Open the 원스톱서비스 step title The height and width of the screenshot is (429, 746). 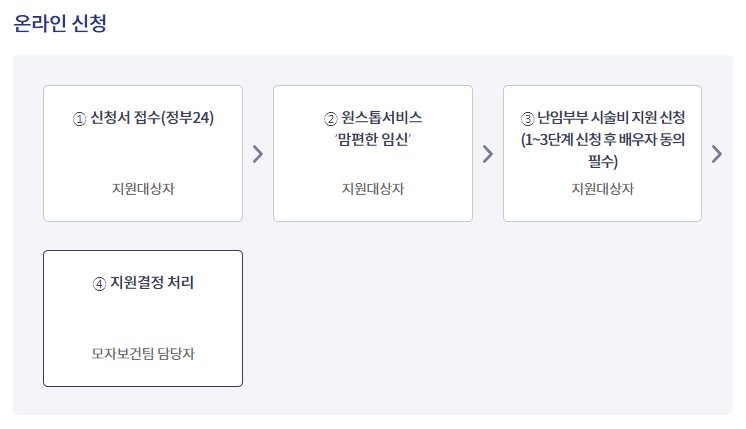(x=382, y=117)
